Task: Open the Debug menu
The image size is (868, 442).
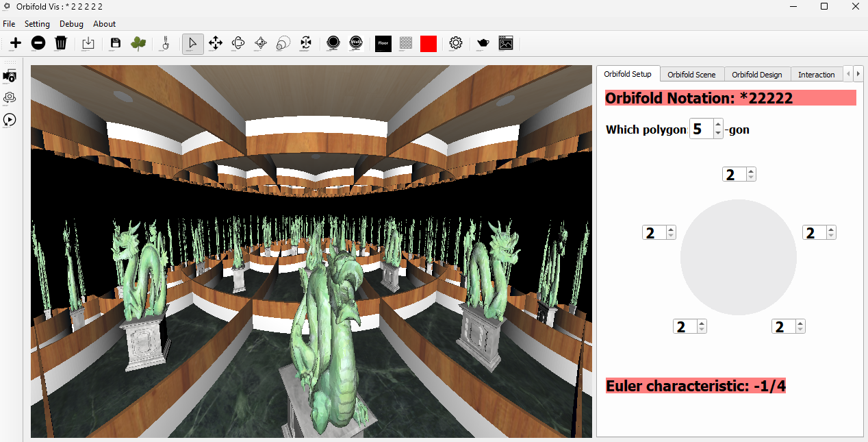Action: pos(71,24)
